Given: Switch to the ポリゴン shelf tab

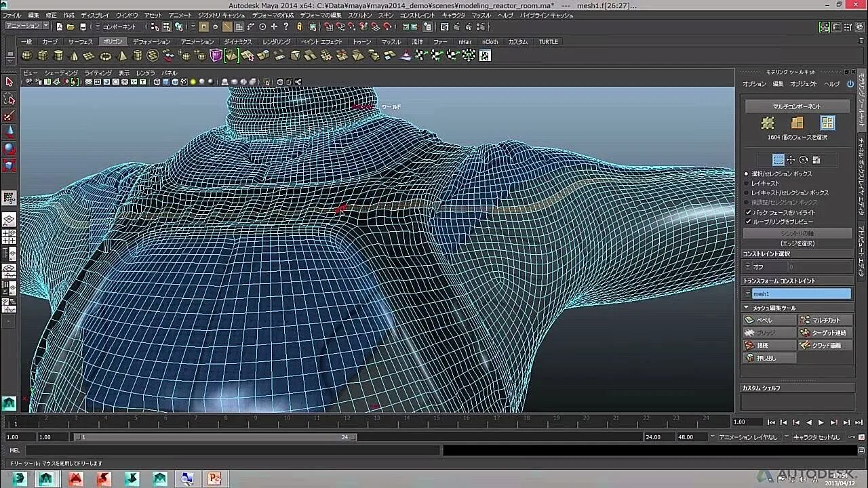Looking at the screenshot, I should (x=113, y=41).
